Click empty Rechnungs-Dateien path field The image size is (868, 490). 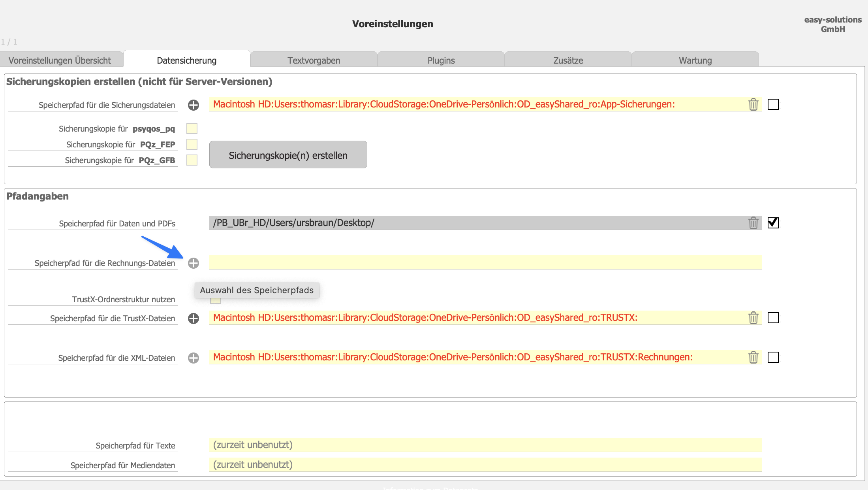point(485,262)
